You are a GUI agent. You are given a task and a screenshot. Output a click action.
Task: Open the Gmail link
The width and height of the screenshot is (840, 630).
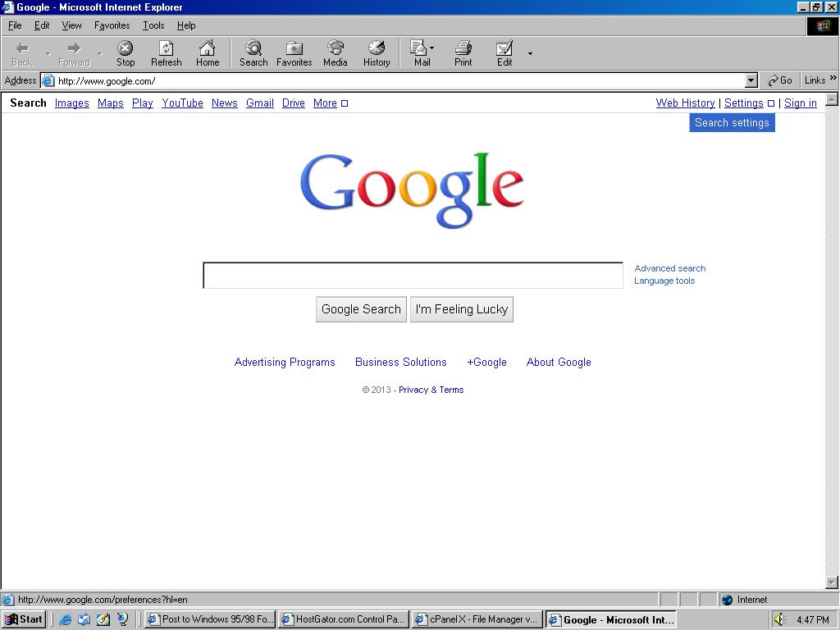260,103
